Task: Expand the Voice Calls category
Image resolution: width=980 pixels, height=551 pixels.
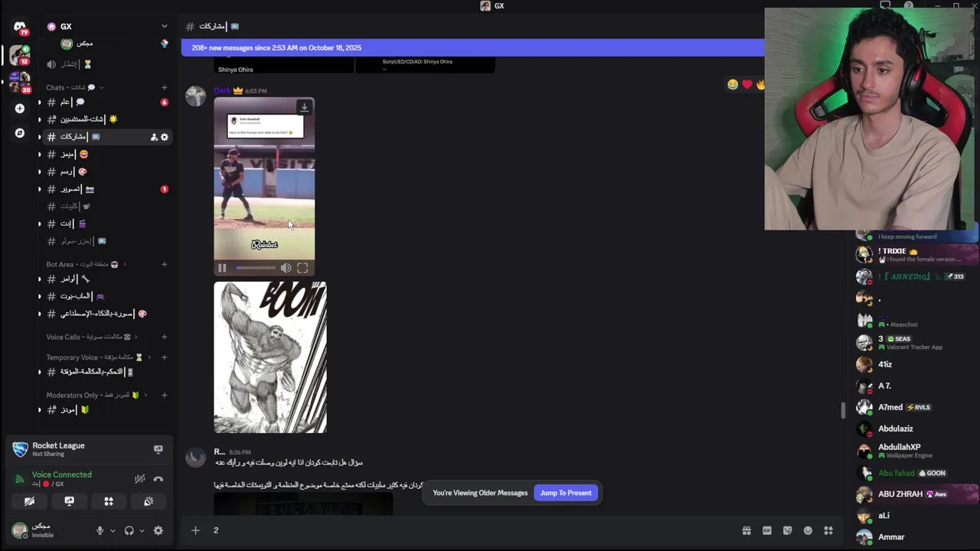Action: pyautogui.click(x=91, y=337)
